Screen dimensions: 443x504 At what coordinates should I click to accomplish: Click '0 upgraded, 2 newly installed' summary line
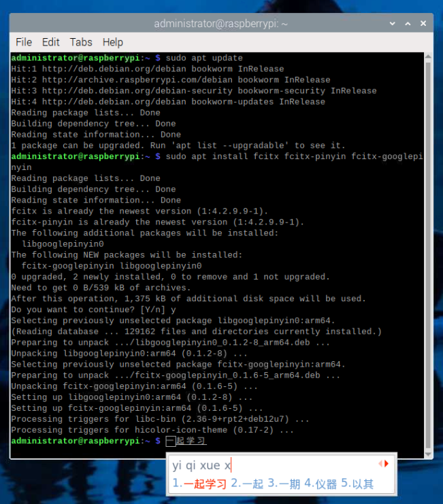click(x=170, y=277)
